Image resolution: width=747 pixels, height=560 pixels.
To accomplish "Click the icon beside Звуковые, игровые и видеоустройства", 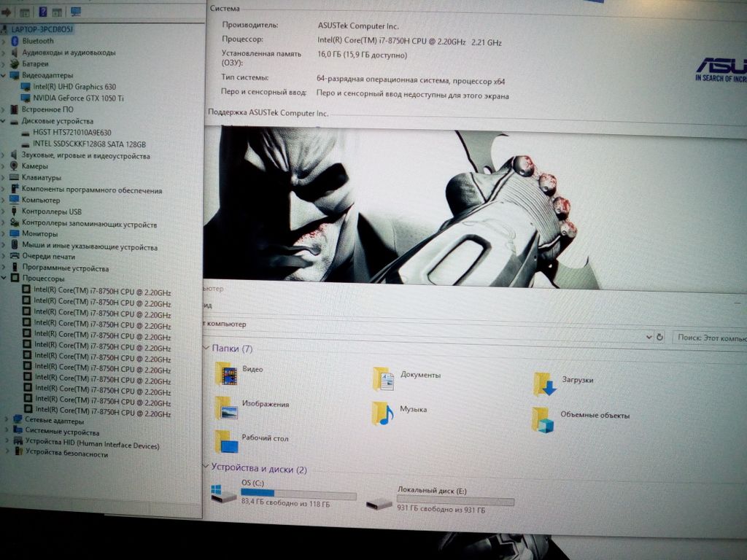I will pyautogui.click(x=14, y=155).
